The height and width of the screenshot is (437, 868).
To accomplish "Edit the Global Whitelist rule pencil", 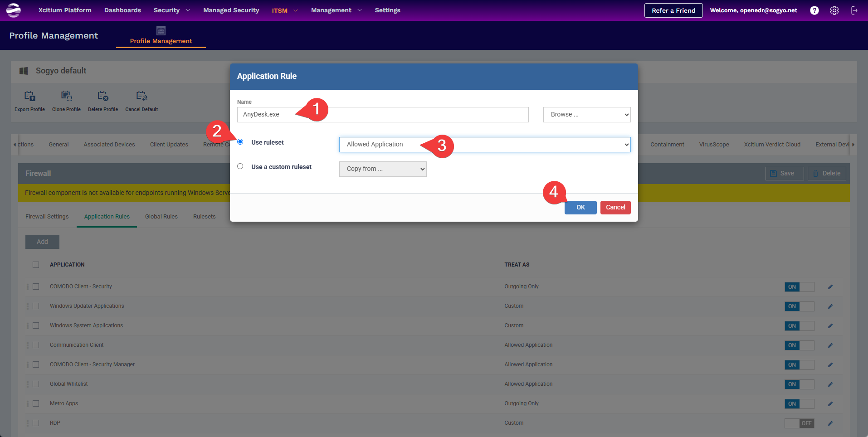I will coord(830,384).
